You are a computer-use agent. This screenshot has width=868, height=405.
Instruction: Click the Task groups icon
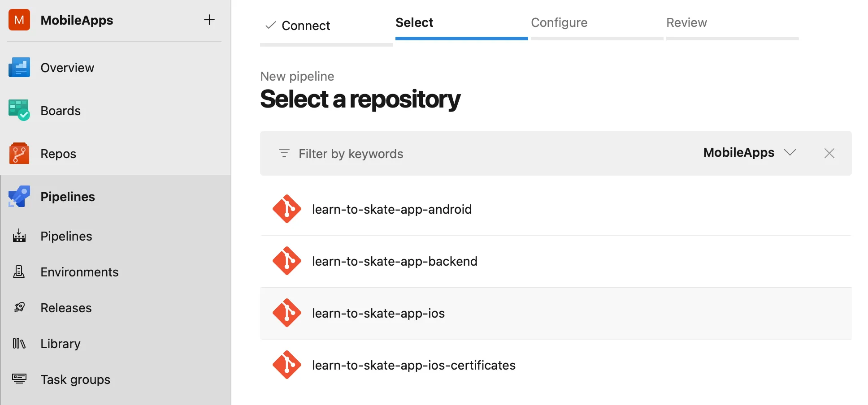point(19,379)
